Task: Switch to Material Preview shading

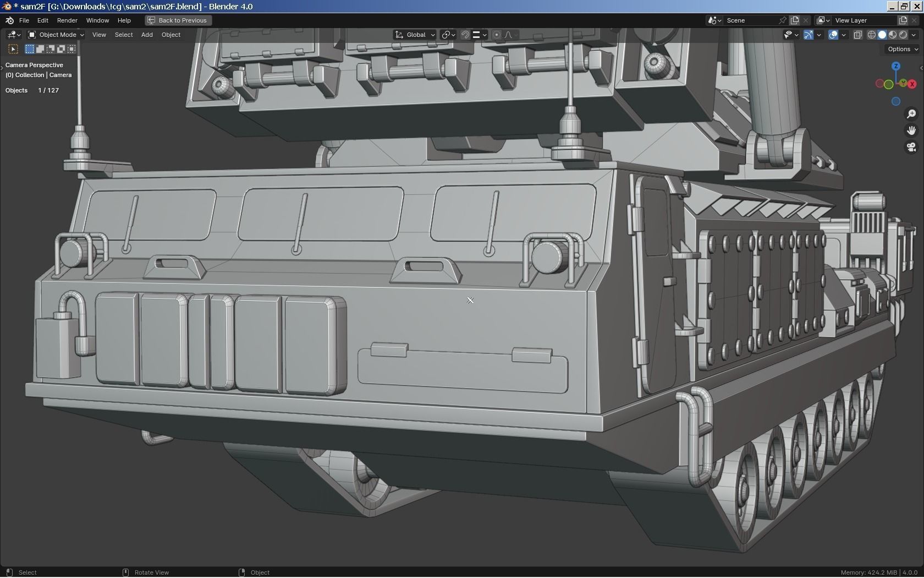Action: [893, 35]
